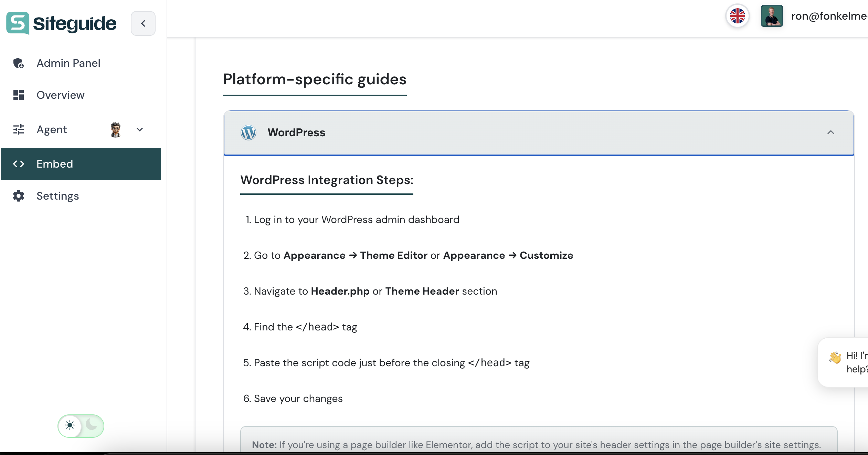Click the WordPress accordion header bar

tap(537, 133)
